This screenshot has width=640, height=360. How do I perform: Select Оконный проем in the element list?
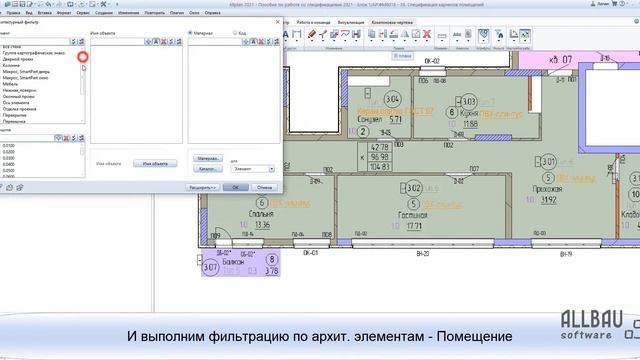[x=18, y=96]
